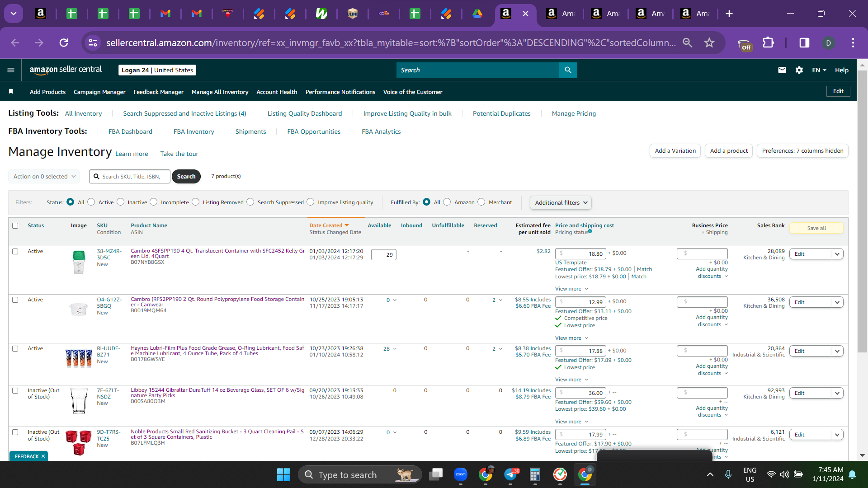Viewport: 868px width, 488px height.
Task: Choose the Merchant fulfilled-by radio
Action: click(x=481, y=202)
